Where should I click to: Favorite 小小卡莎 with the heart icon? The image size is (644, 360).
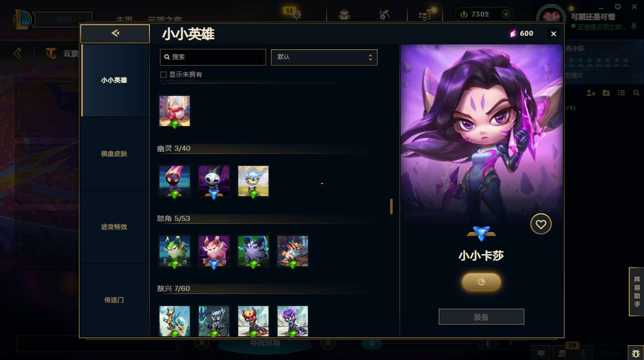541,224
